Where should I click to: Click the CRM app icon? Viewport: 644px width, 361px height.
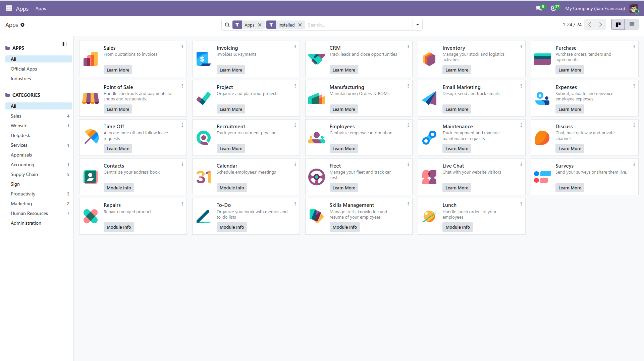[316, 59]
